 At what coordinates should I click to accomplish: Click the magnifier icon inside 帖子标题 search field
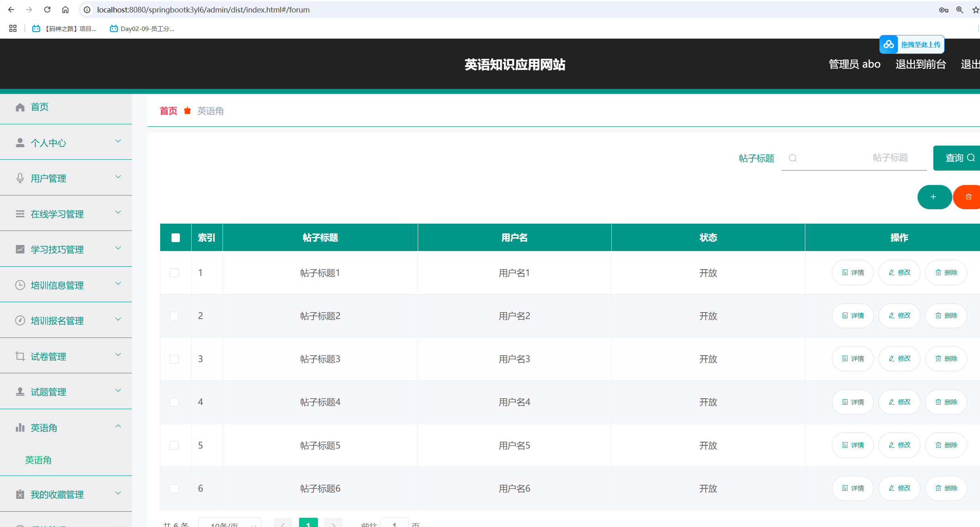click(x=792, y=158)
